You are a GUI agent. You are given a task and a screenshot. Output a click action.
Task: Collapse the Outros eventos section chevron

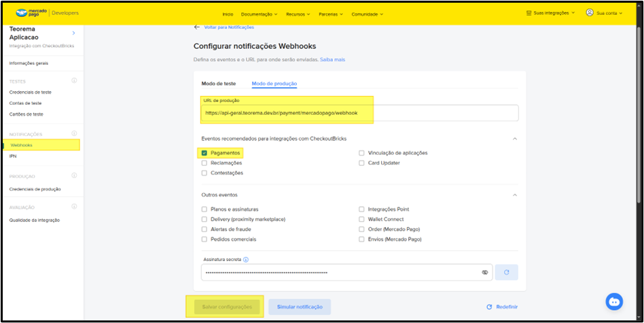pyautogui.click(x=515, y=194)
